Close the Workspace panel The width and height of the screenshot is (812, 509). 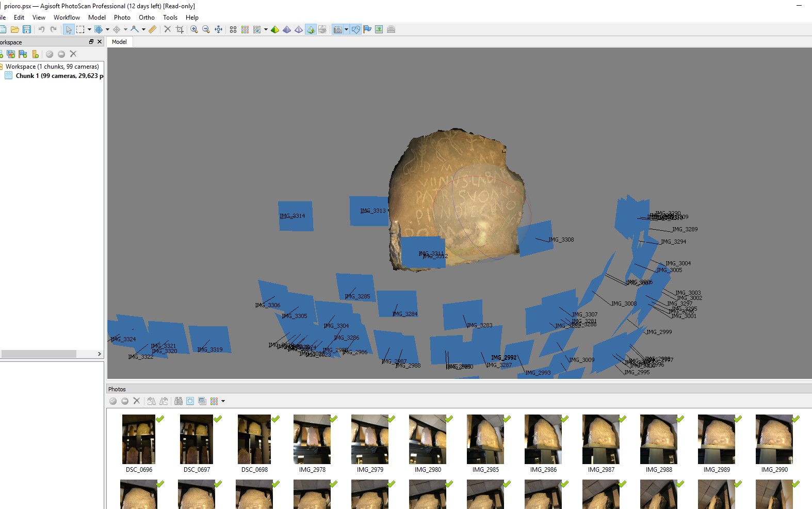coord(100,42)
